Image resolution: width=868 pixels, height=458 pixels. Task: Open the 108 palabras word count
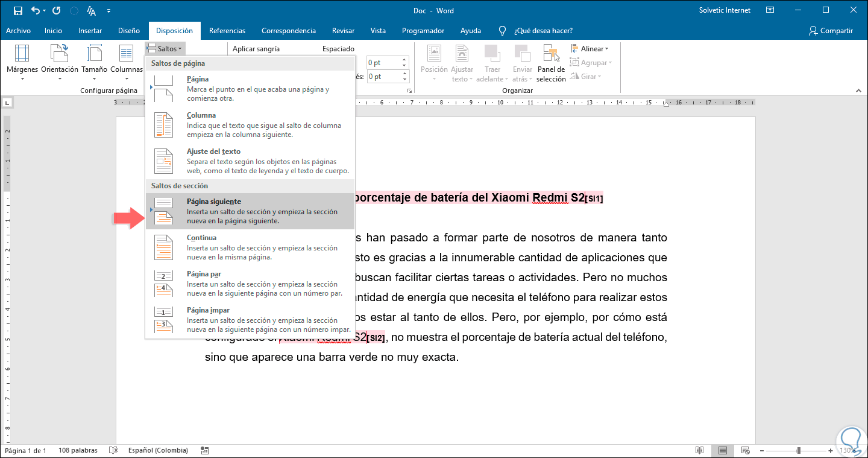77,451
